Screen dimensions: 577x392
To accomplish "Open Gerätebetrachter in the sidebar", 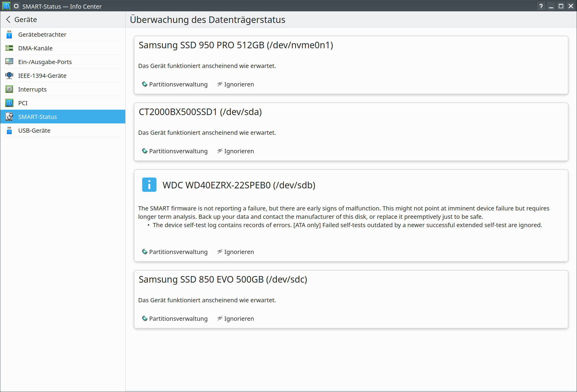I will pyautogui.click(x=63, y=35).
